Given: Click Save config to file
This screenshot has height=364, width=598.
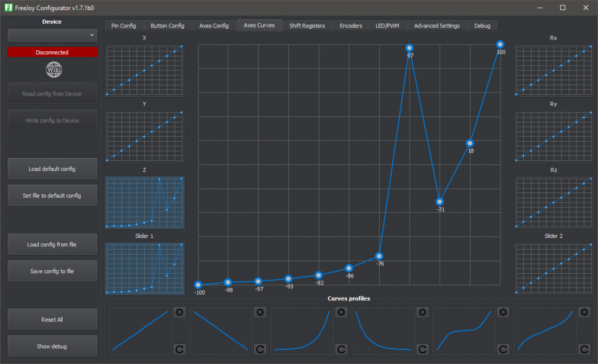Looking at the screenshot, I should [52, 271].
